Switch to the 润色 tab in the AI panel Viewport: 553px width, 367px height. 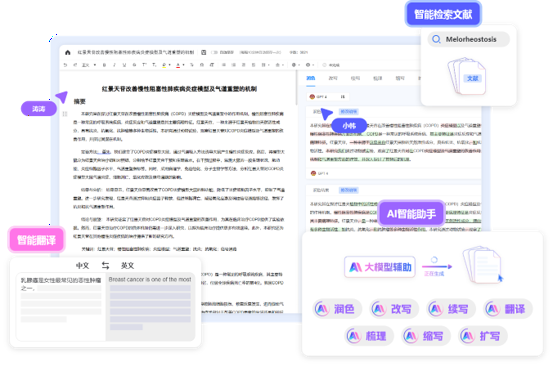(311, 78)
